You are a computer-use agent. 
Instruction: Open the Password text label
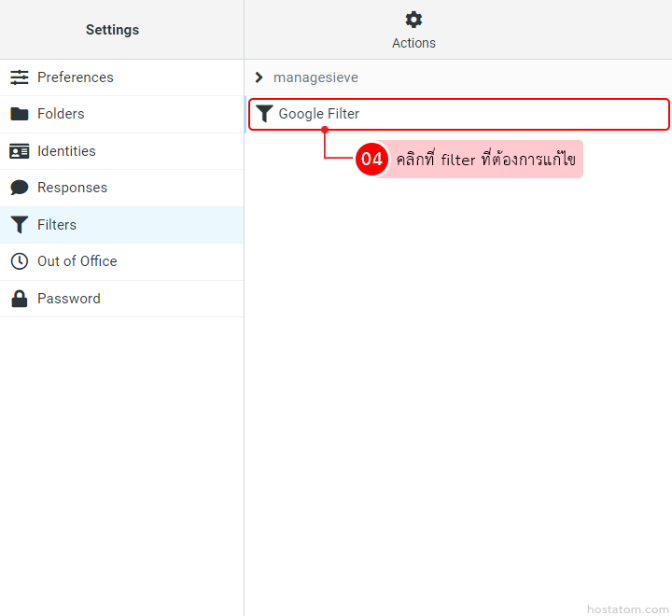(69, 299)
